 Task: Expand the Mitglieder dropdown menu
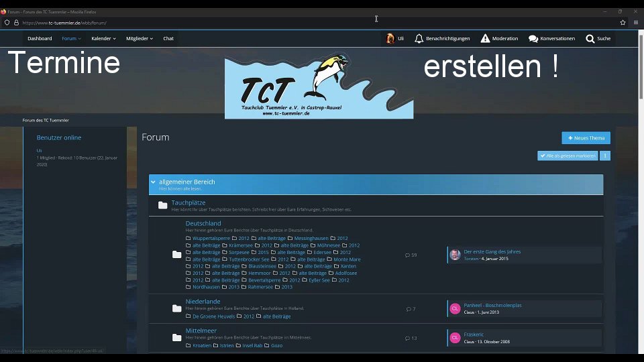pos(140,39)
